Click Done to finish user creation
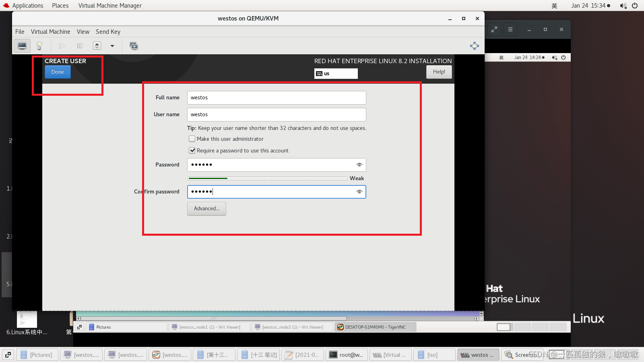Image resolution: width=644 pixels, height=362 pixels. click(58, 72)
